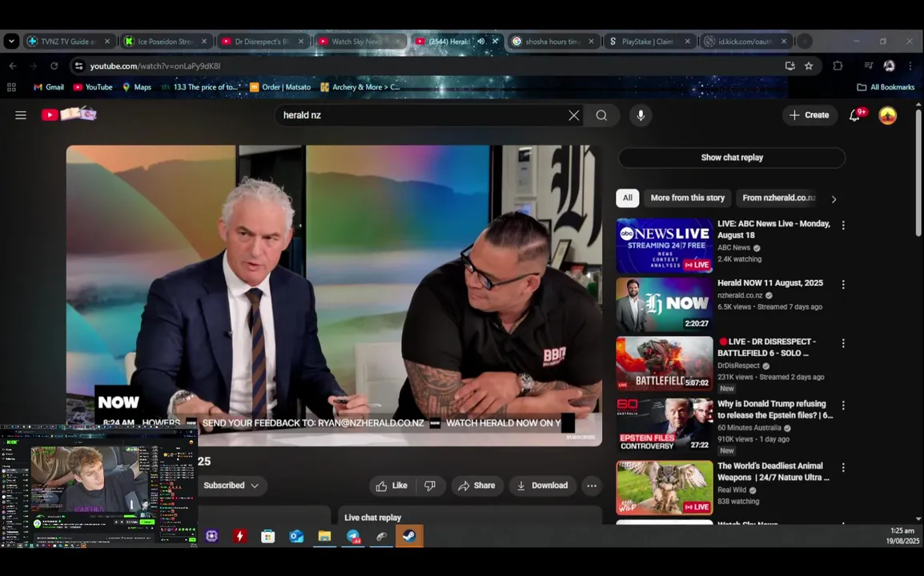Open the Chrome profile avatar
This screenshot has height=576, width=924.
point(890,66)
